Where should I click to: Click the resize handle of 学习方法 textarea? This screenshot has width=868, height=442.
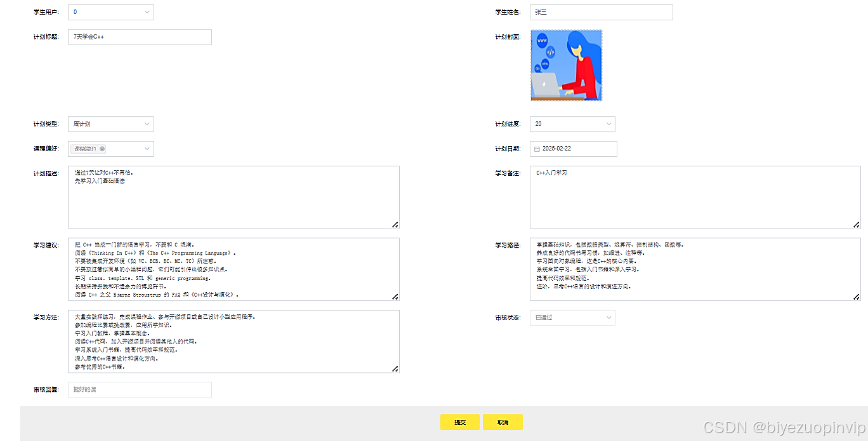click(x=395, y=368)
